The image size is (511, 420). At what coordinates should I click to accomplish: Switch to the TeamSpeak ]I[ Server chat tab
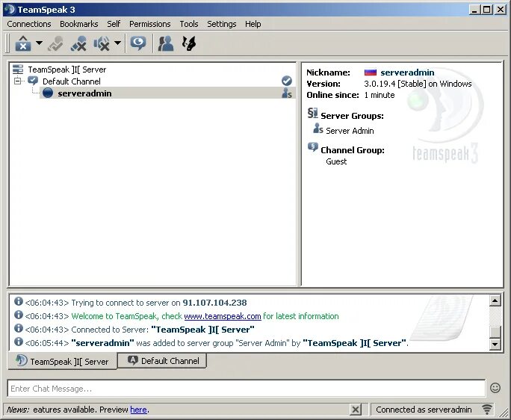[x=62, y=361]
